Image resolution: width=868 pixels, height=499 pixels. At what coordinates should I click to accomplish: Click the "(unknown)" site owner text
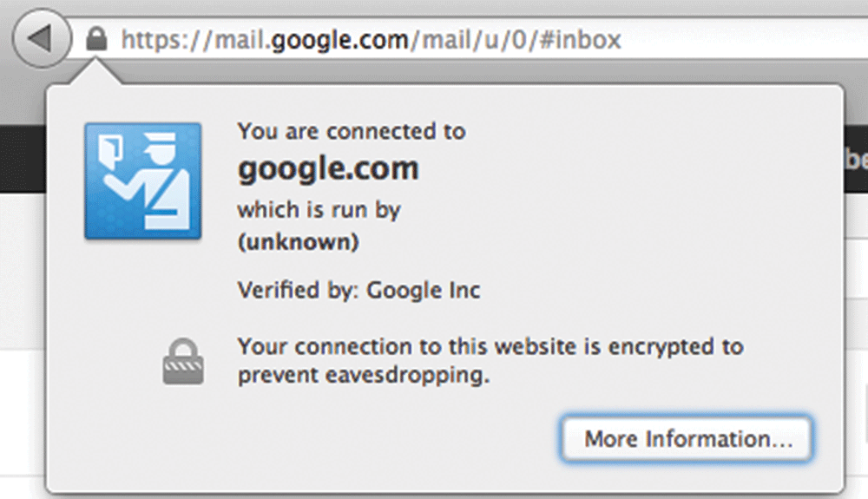pyautogui.click(x=298, y=243)
